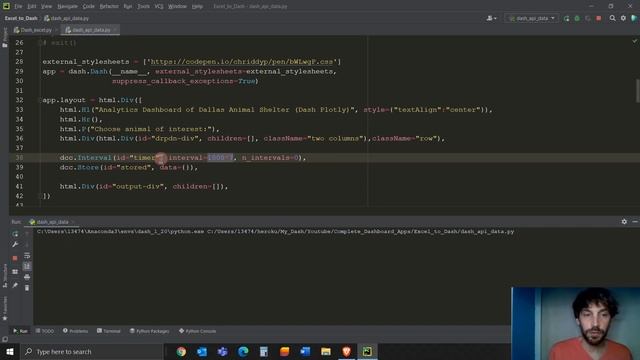Open the Python Console tool window
This screenshot has height=360, width=640.
(198, 331)
